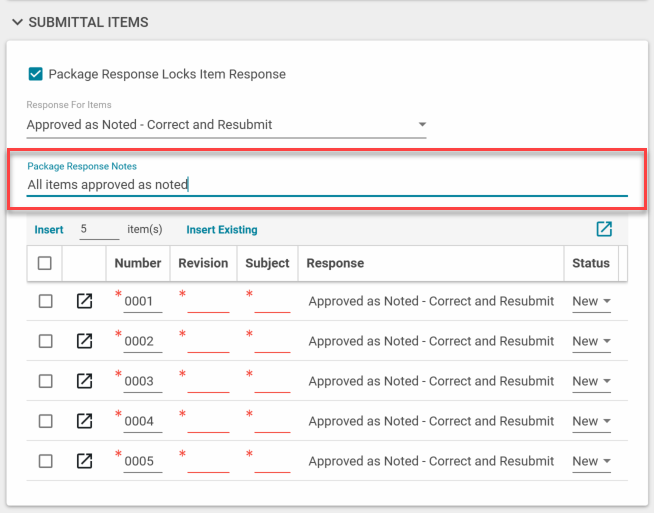This screenshot has height=513, width=654.
Task: Click the Package Response Notes field
Action: click(x=327, y=185)
